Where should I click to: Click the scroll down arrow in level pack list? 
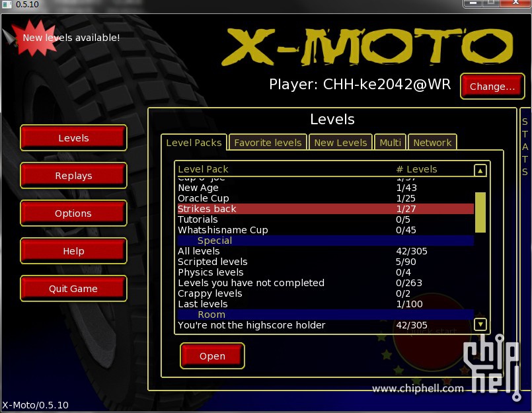pos(480,324)
